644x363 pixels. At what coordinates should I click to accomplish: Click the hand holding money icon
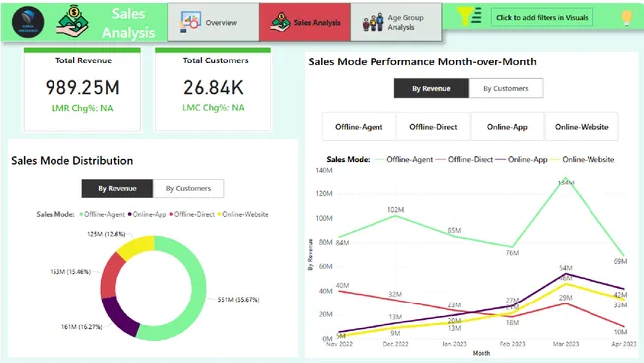73,21
